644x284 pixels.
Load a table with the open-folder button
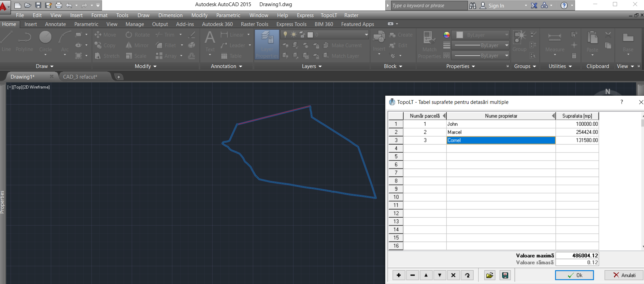[x=490, y=275]
